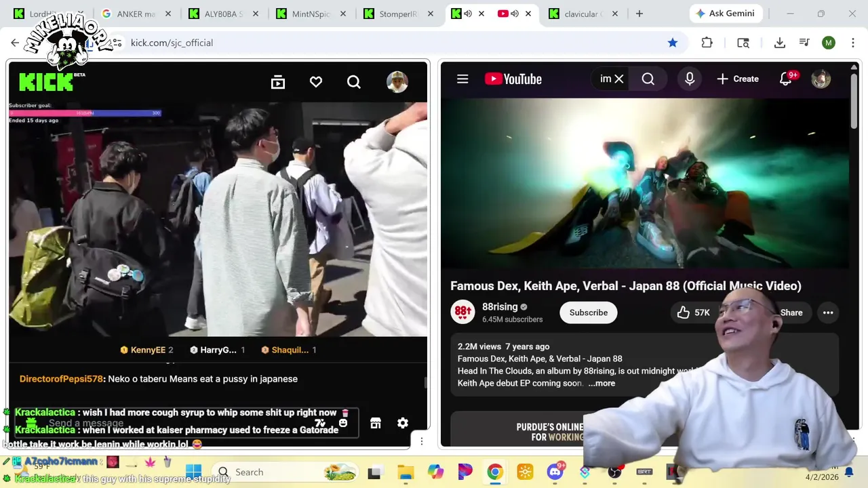Select KennyEE top gifter
868x488 pixels.
(x=146, y=350)
